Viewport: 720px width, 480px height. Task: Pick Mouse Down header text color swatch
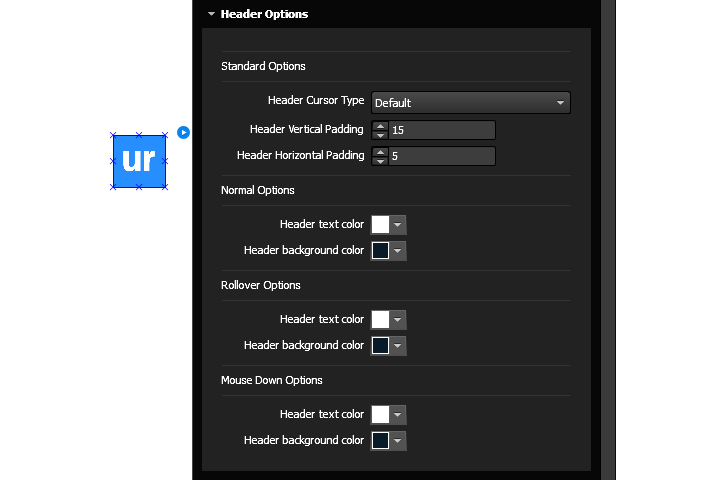point(380,415)
